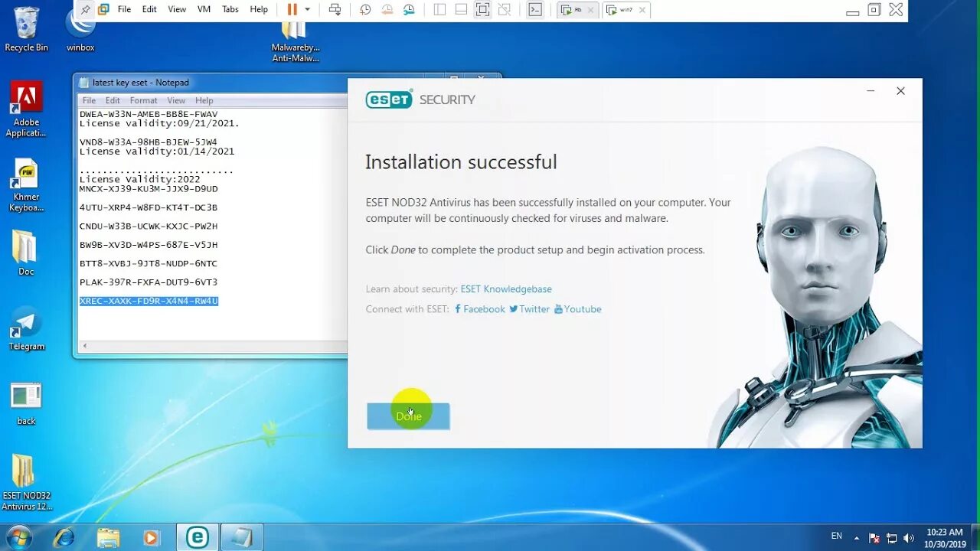Open the VMware View menu
The width and height of the screenshot is (980, 551).
[177, 9]
